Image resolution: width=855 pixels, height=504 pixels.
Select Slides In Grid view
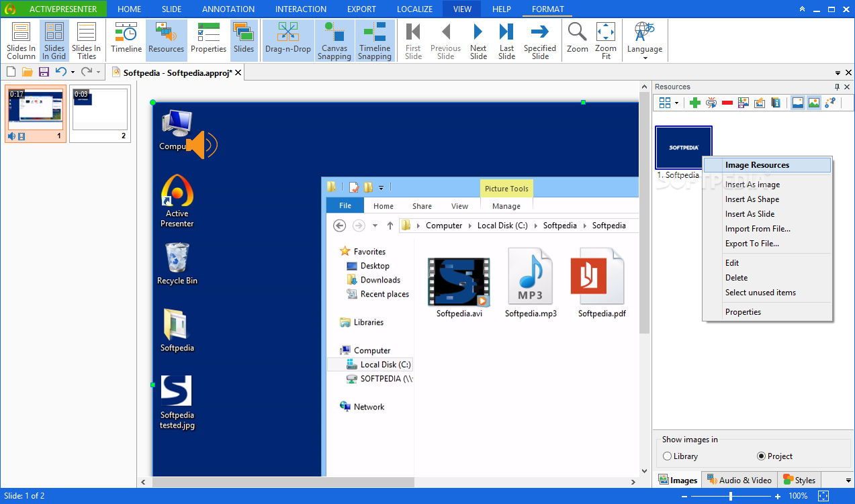54,41
